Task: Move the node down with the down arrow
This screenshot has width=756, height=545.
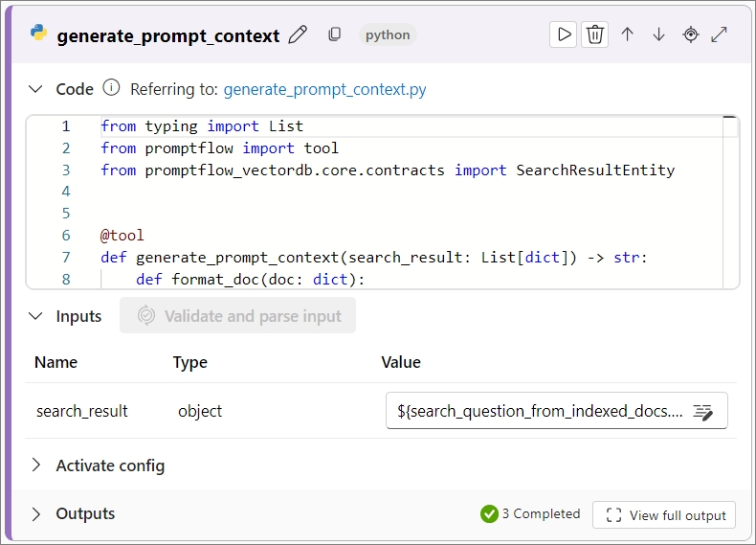Action: tap(658, 34)
